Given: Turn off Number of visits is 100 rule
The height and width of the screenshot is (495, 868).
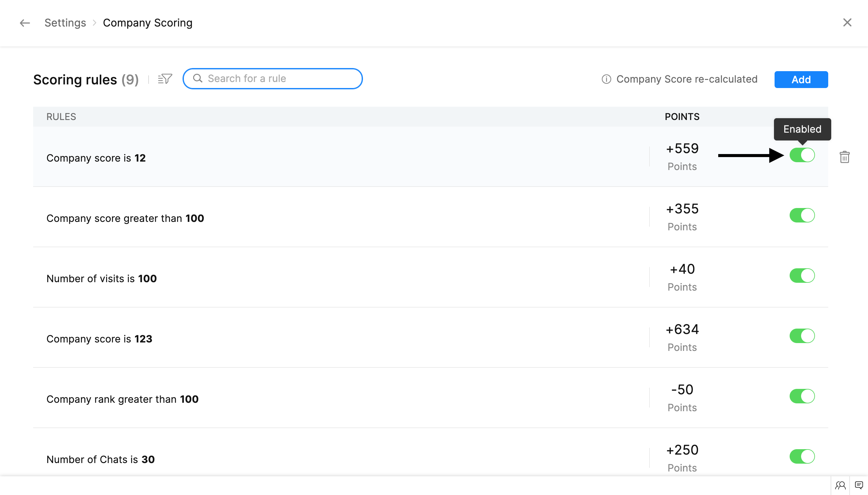Looking at the screenshot, I should 802,275.
